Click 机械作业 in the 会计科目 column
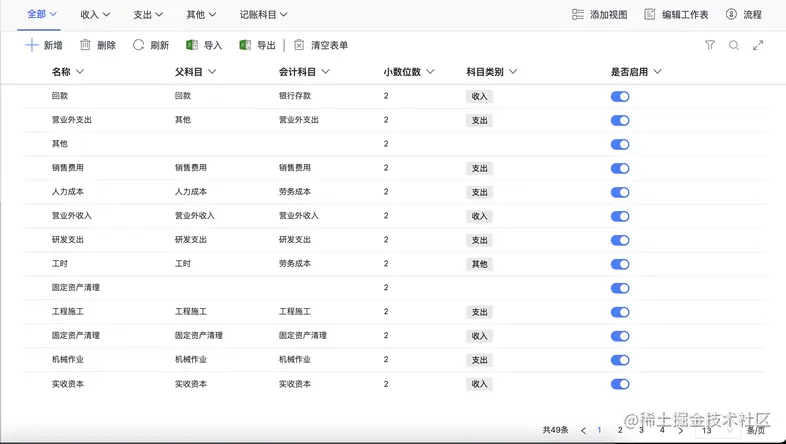 (x=295, y=359)
